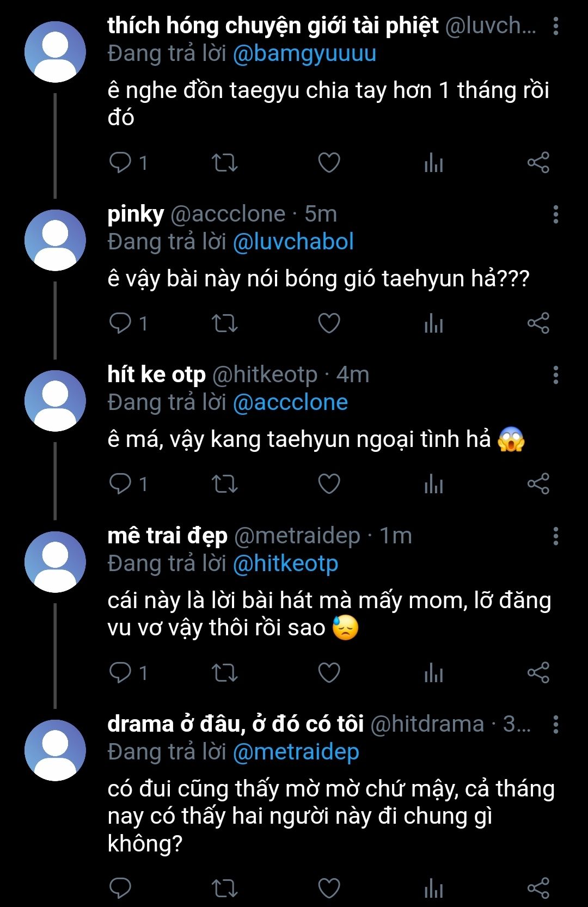Retweet the first tweet about taegyu
Viewport: 588px width, 907px height.
click(224, 163)
